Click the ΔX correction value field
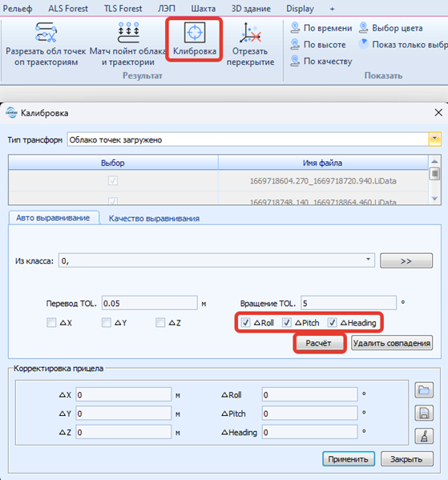 (x=123, y=394)
